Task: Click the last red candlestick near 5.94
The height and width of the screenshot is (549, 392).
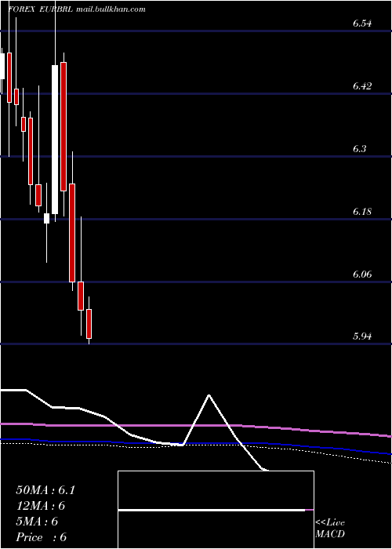Action: [89, 324]
